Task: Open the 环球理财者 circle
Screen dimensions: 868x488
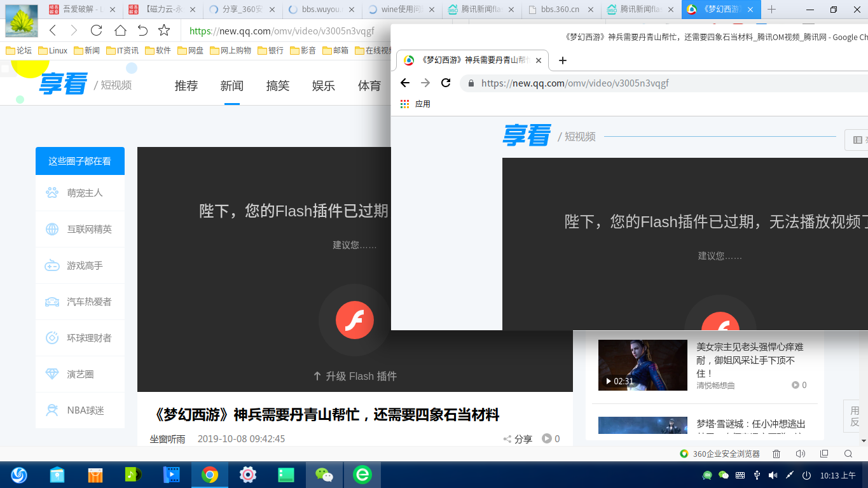Action: (x=80, y=338)
